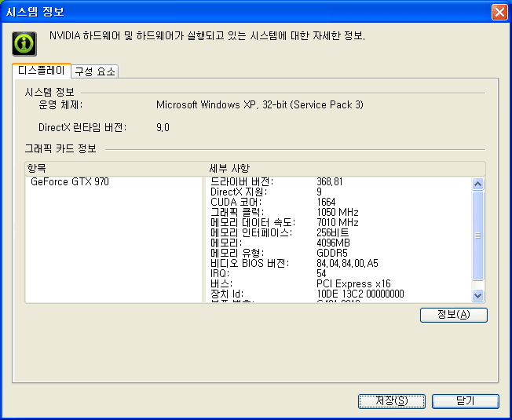
Task: Click the DirectX 지원 label
Action: pos(239,192)
